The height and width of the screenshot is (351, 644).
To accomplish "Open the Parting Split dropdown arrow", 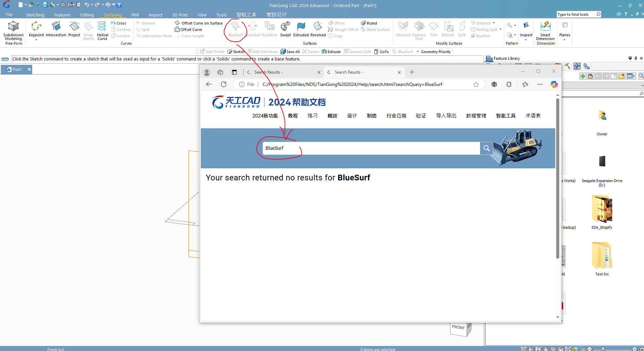I will tap(500, 30).
